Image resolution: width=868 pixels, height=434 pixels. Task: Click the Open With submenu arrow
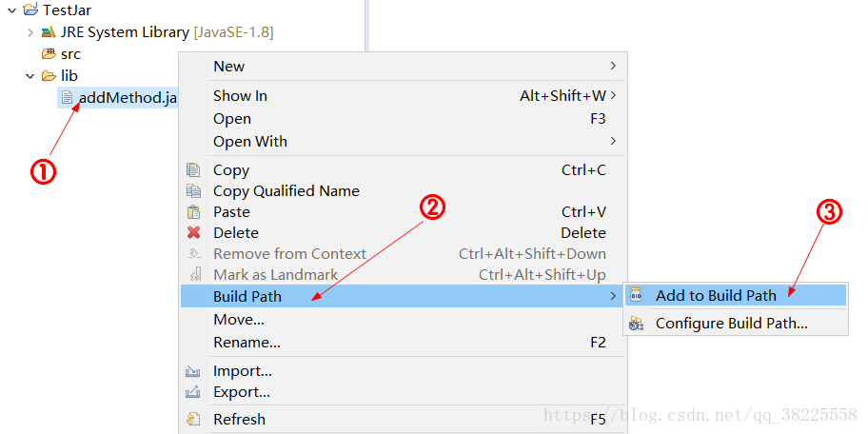pos(613,141)
